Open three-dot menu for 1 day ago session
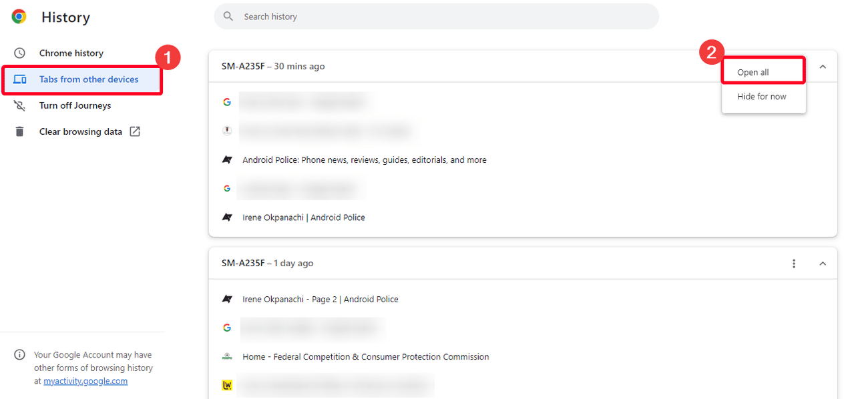 tap(794, 264)
